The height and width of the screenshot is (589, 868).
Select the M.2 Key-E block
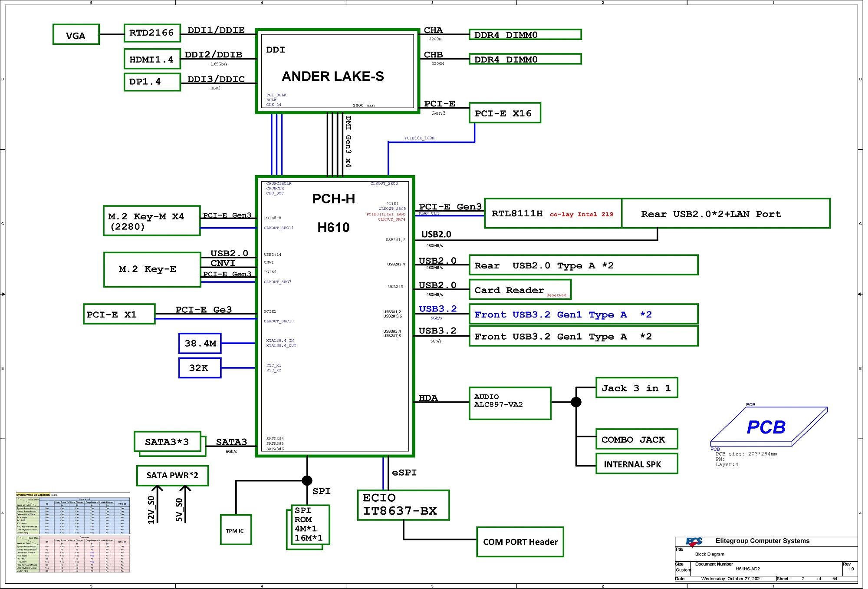152,269
